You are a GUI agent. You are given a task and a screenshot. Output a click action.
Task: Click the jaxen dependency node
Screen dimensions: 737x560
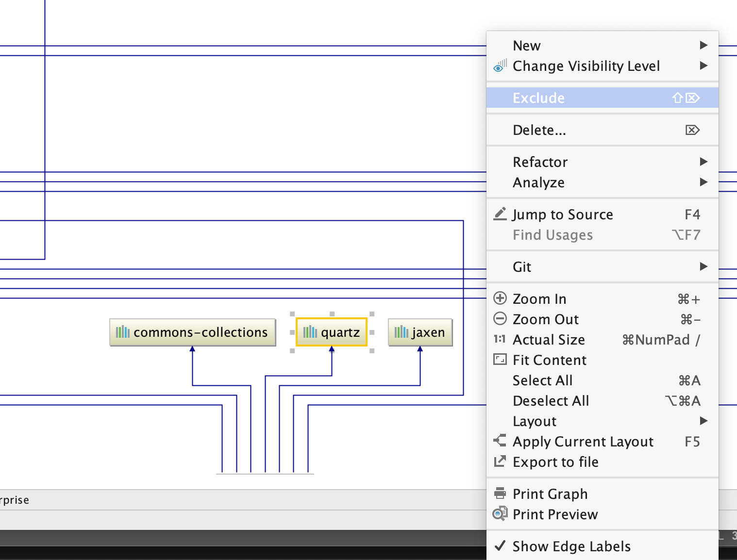[420, 332]
